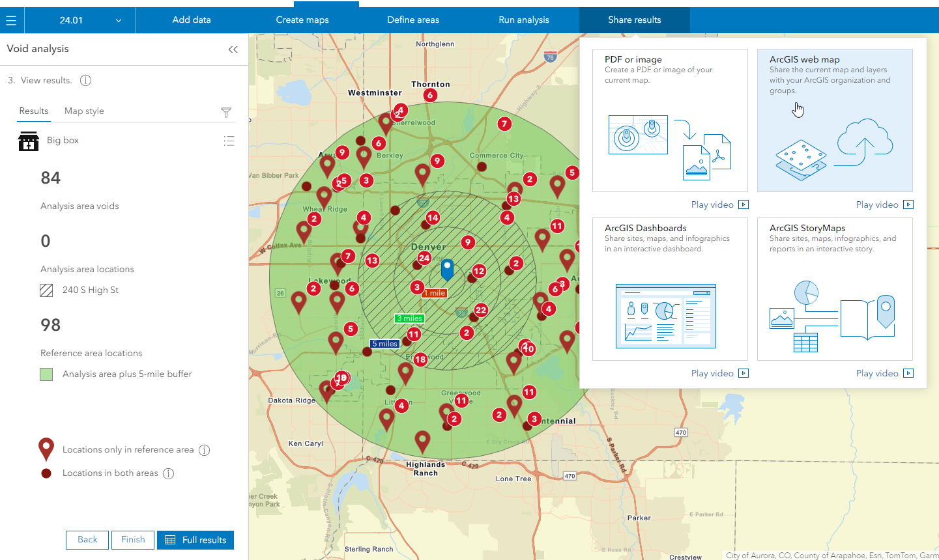The height and width of the screenshot is (560, 939).
Task: Click the info icon beside Locations only in reference area
Action: click(206, 449)
